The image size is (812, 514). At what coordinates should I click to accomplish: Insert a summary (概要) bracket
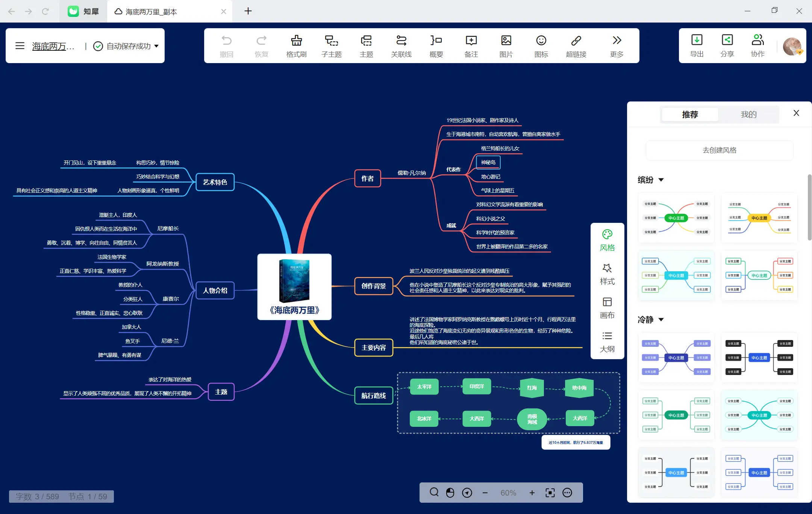tap(436, 46)
